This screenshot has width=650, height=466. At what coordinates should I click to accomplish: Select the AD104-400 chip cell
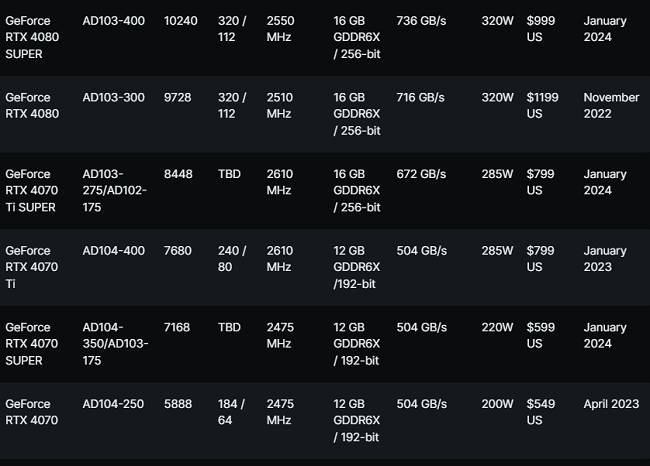pos(113,251)
